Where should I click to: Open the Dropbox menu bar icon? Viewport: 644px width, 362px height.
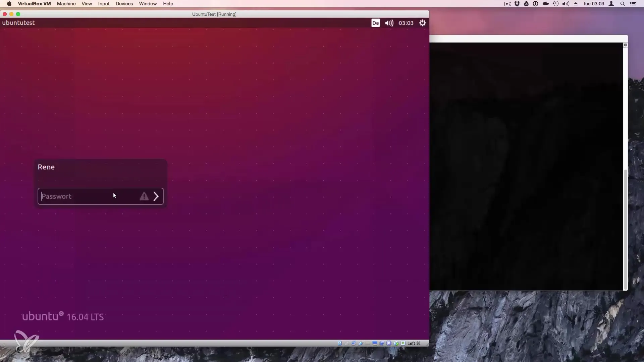(517, 4)
